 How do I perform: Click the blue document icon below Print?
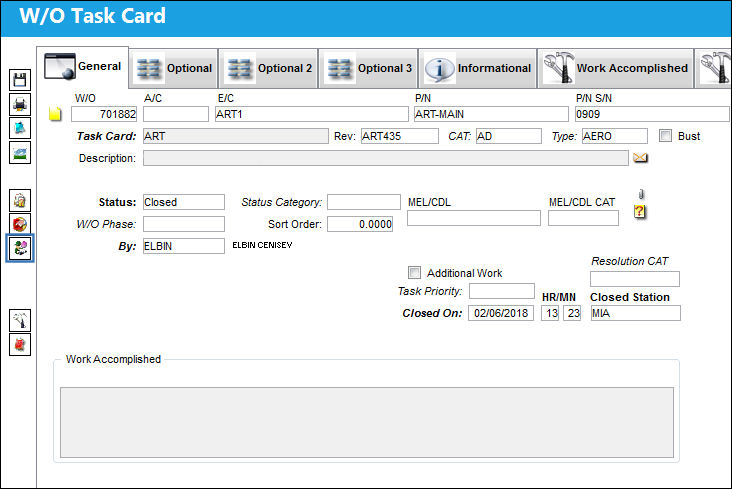[x=20, y=128]
